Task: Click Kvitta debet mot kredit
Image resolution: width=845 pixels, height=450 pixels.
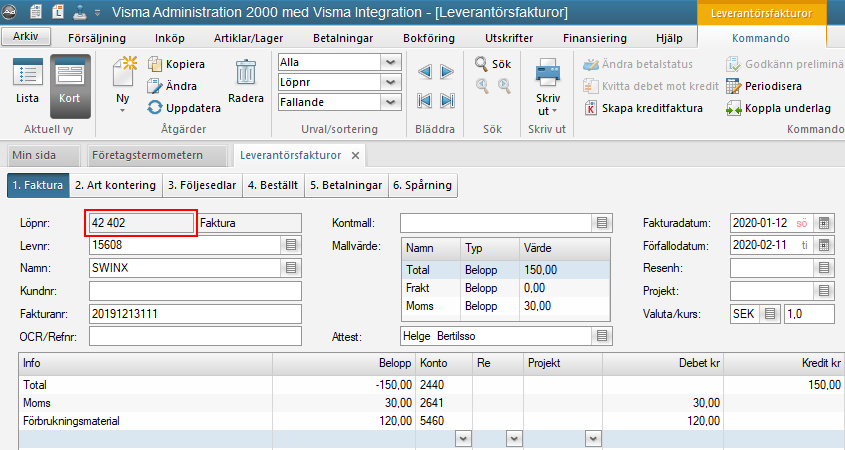Action: pos(651,86)
